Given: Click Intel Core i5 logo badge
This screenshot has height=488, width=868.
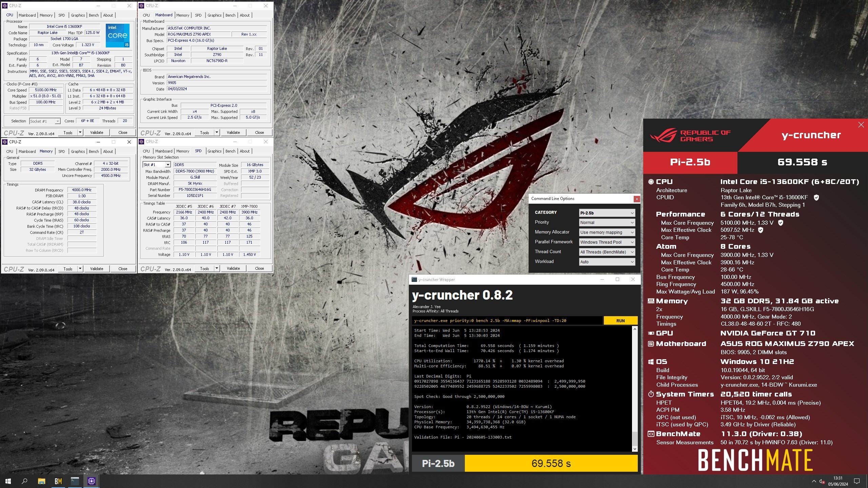Looking at the screenshot, I should tap(117, 35).
